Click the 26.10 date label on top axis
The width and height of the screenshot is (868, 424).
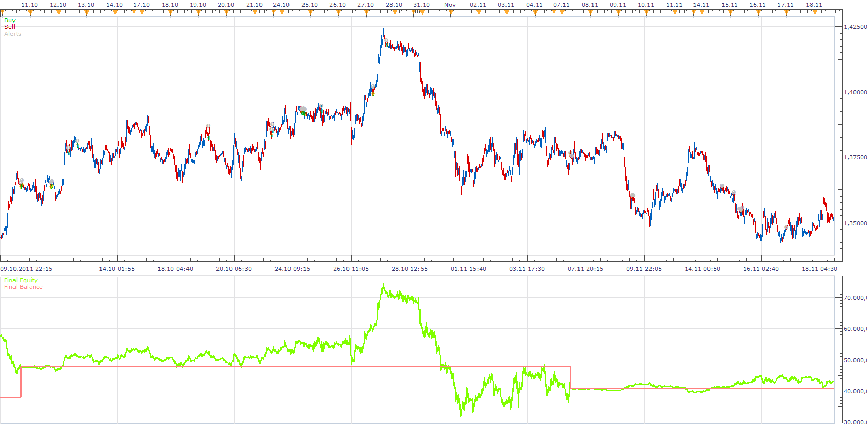338,5
